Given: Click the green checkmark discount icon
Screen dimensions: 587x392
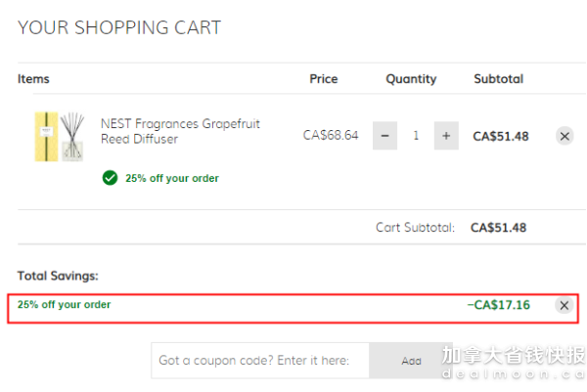Looking at the screenshot, I should tap(110, 178).
